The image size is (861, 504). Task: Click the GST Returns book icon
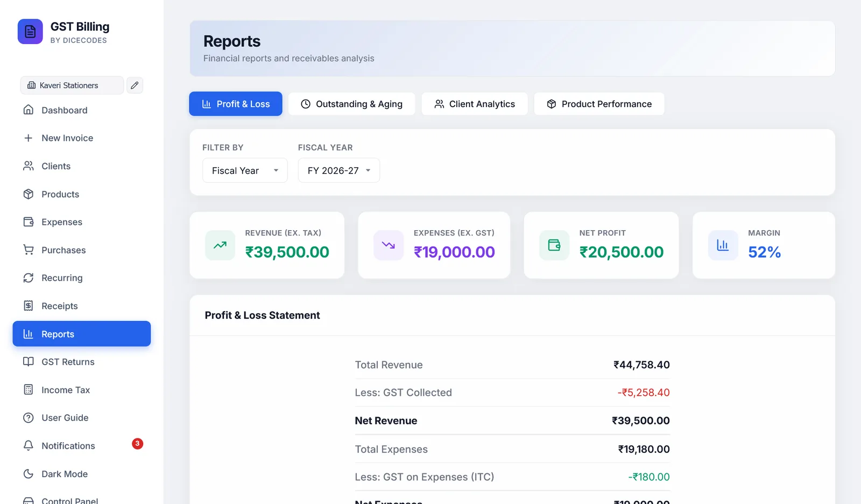click(x=29, y=361)
